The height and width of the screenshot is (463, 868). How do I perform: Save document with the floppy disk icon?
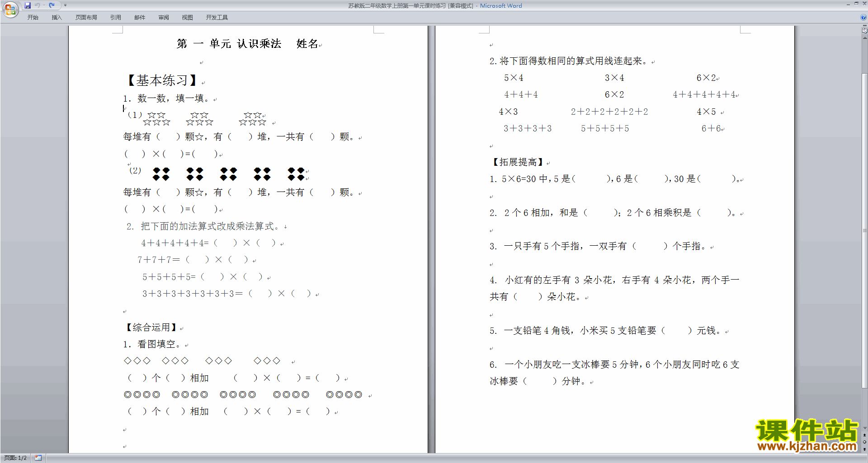click(28, 5)
